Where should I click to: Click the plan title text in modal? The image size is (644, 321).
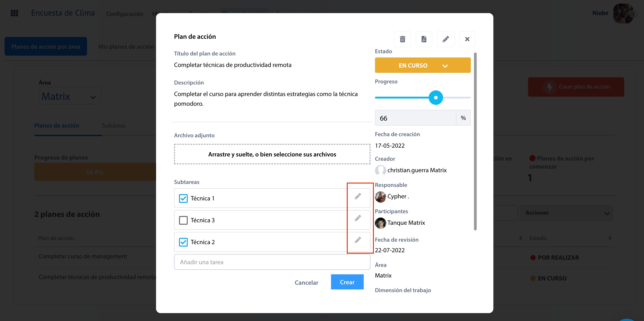pos(232,65)
